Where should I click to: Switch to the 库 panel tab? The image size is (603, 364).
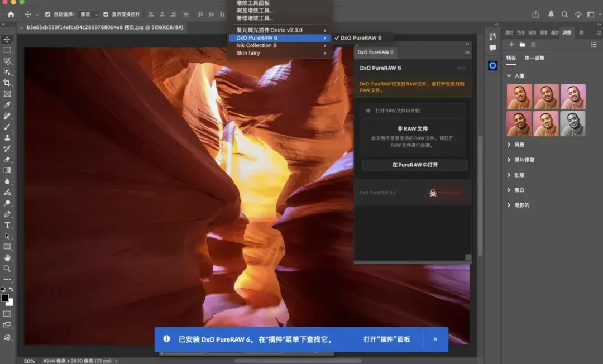(x=581, y=33)
